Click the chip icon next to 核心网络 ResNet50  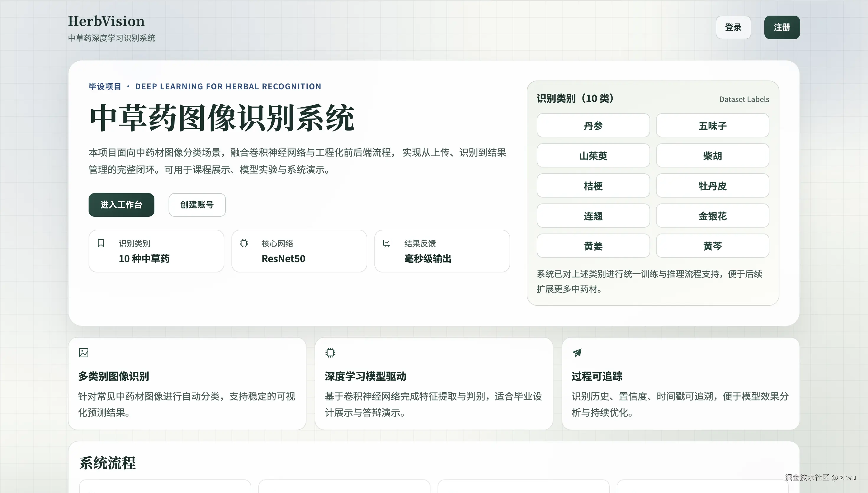(244, 243)
